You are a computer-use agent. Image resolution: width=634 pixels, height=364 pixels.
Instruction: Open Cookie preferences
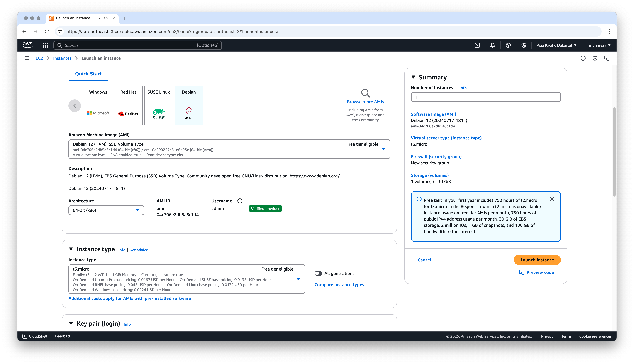(x=595, y=337)
